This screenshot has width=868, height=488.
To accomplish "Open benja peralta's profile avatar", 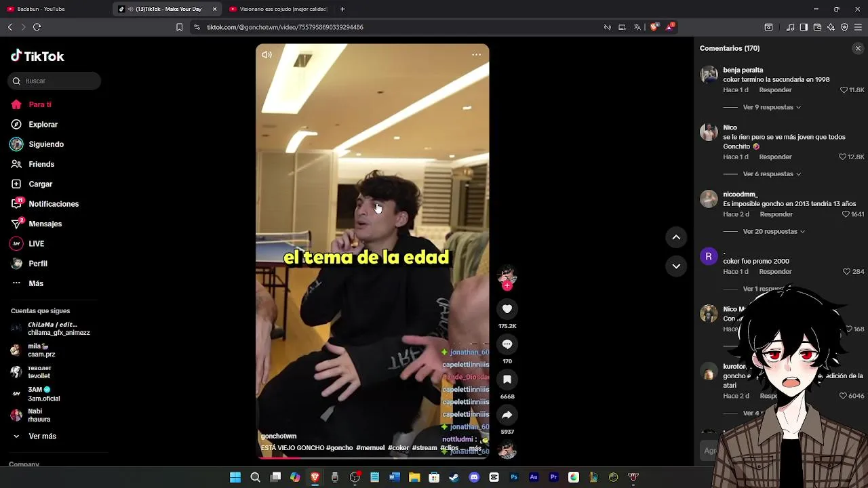I will [x=709, y=74].
